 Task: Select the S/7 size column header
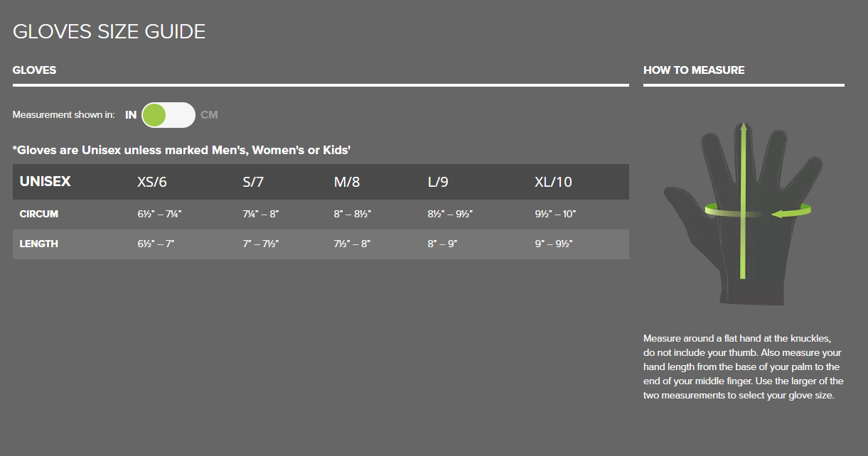[x=253, y=183]
